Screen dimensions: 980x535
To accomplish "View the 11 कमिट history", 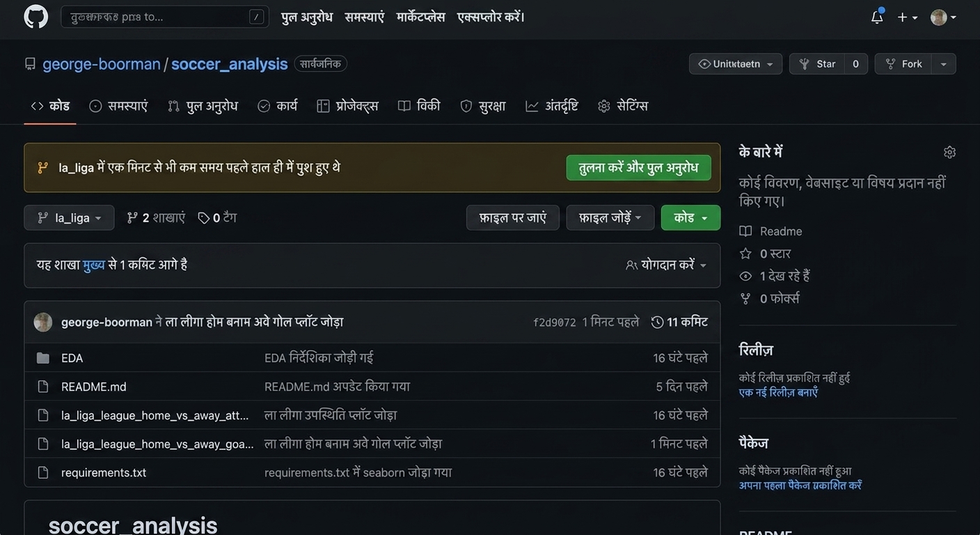I will tap(679, 322).
